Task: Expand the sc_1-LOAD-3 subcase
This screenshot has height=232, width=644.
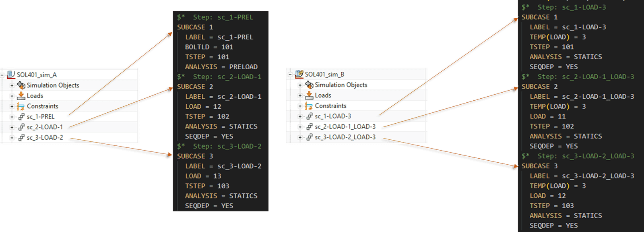Action: [300, 116]
